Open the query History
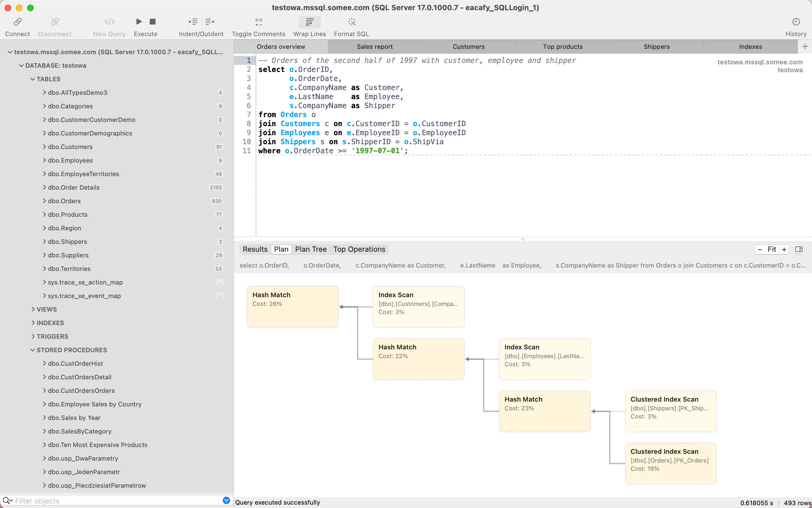 tap(796, 22)
